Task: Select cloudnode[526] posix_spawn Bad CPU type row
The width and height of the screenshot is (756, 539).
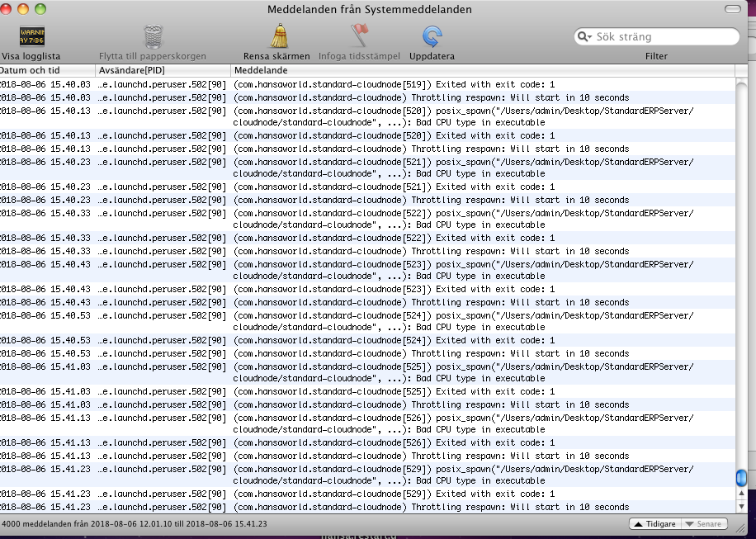Action: click(367, 423)
